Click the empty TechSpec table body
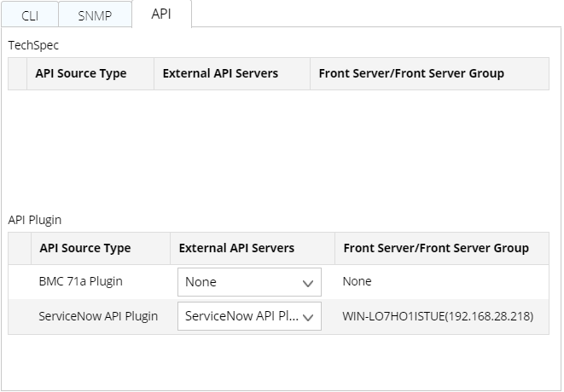The image size is (564, 392). coord(278,145)
